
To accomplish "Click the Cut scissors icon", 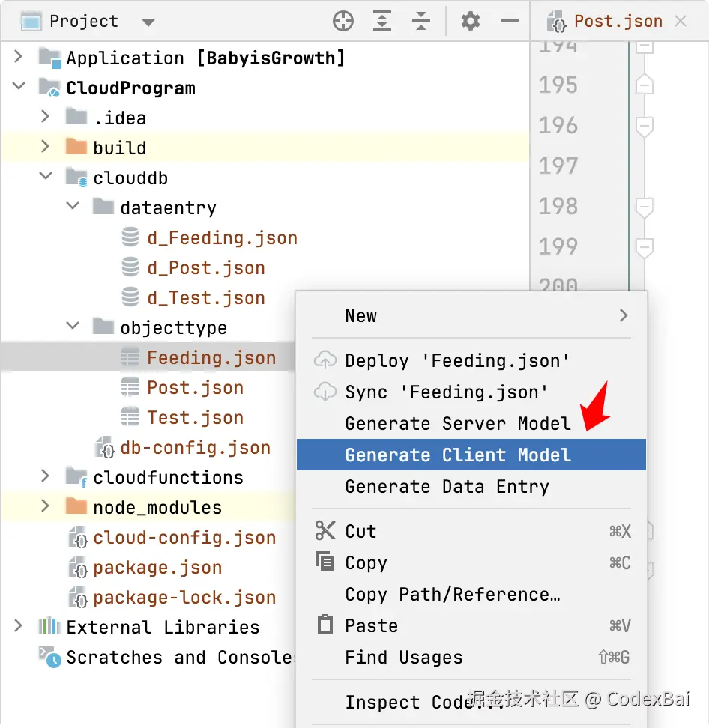I will pos(325,531).
